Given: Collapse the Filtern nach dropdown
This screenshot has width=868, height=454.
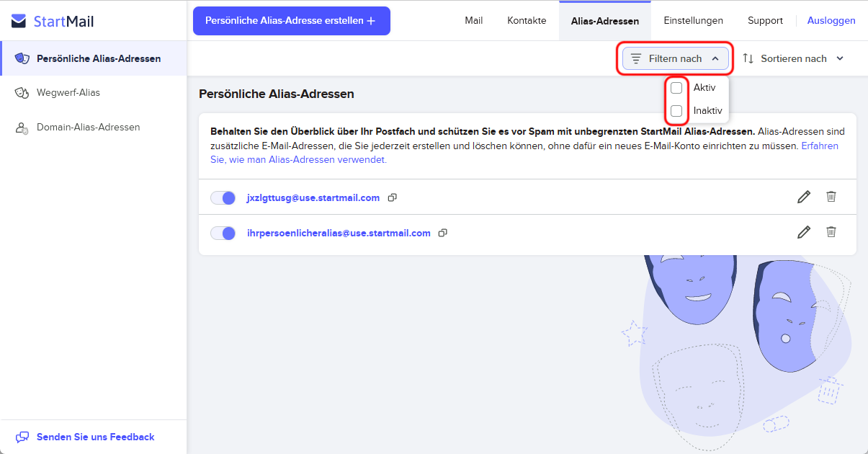Looking at the screenshot, I should (675, 58).
